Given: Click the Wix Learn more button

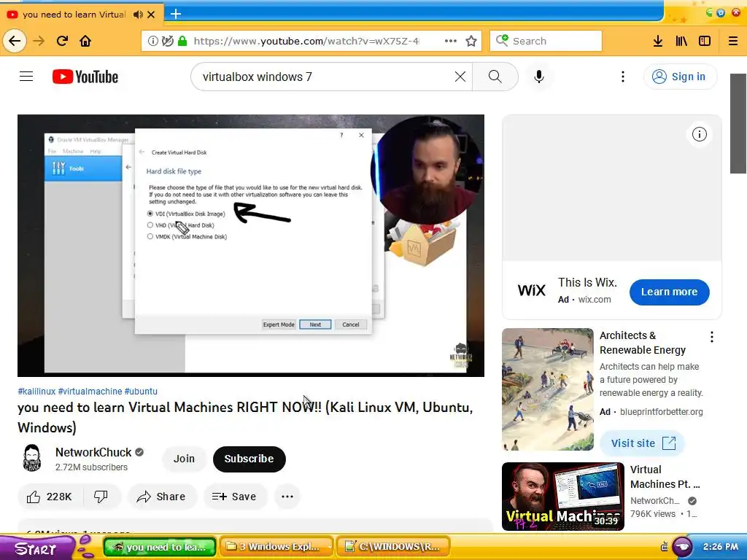Looking at the screenshot, I should pos(670,292).
